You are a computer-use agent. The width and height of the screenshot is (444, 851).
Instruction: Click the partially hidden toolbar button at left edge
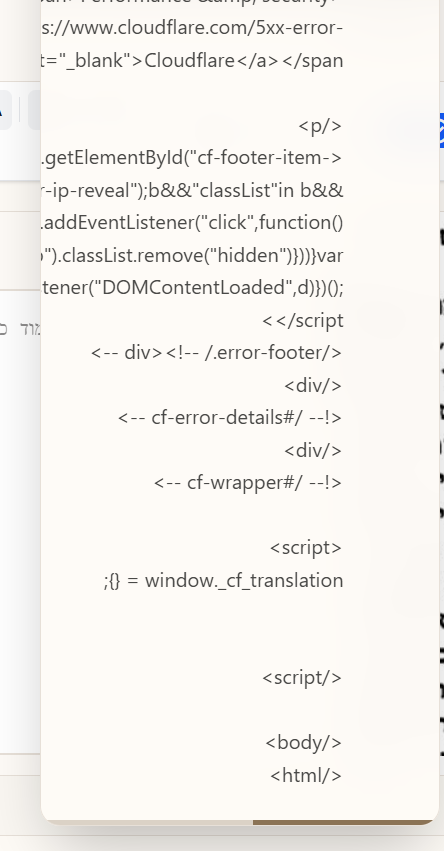point(5,110)
